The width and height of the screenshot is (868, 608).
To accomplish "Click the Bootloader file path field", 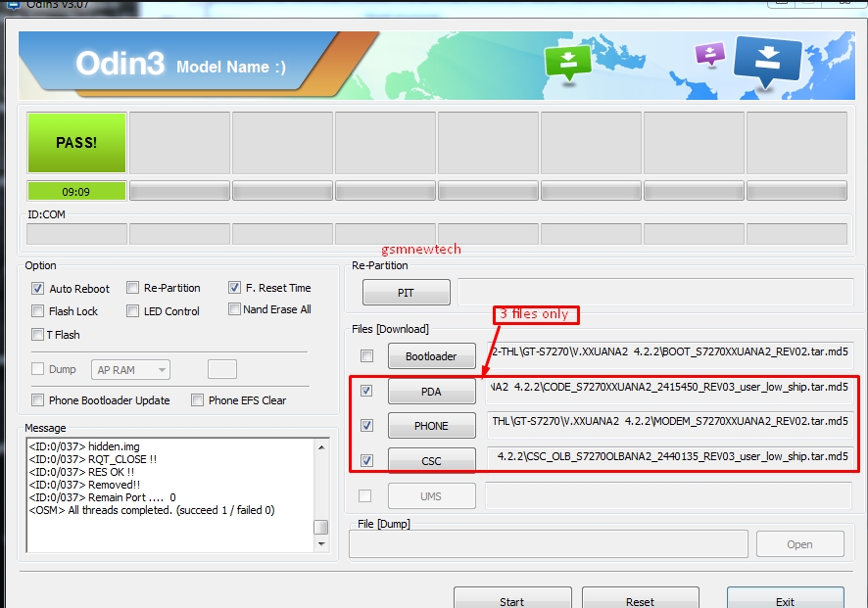I will click(x=669, y=355).
